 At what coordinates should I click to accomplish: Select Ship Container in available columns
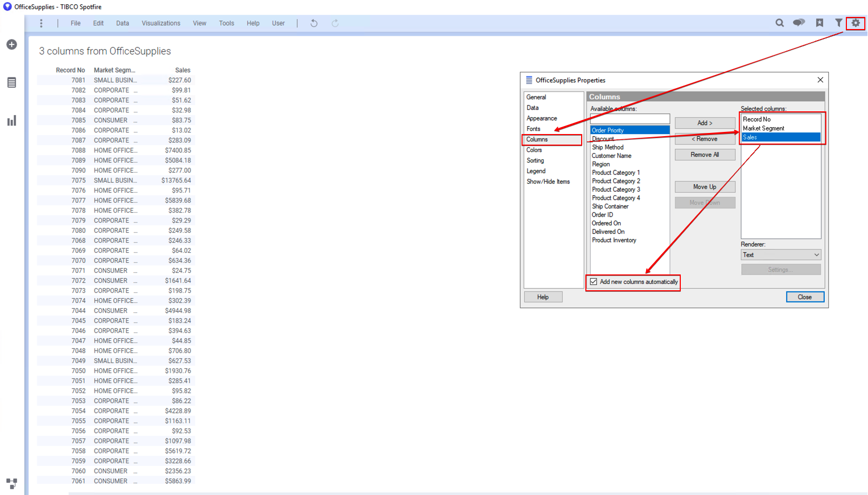(x=610, y=206)
